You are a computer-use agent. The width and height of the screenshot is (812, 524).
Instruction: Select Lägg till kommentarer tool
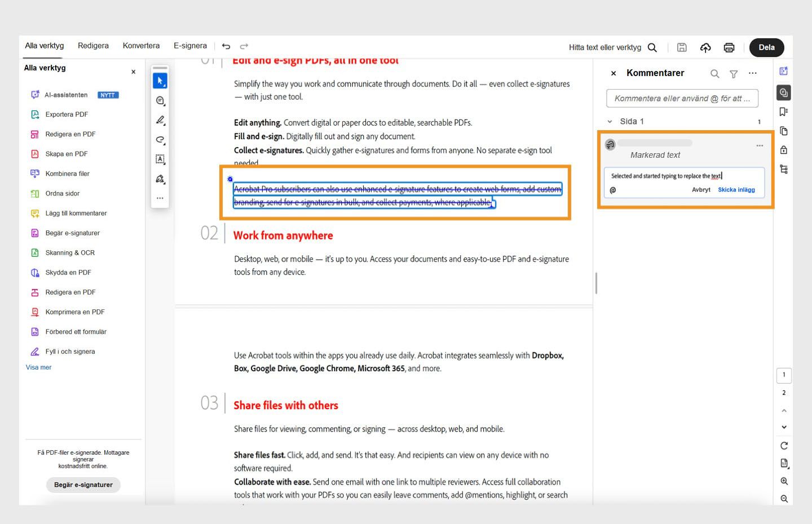[68, 213]
